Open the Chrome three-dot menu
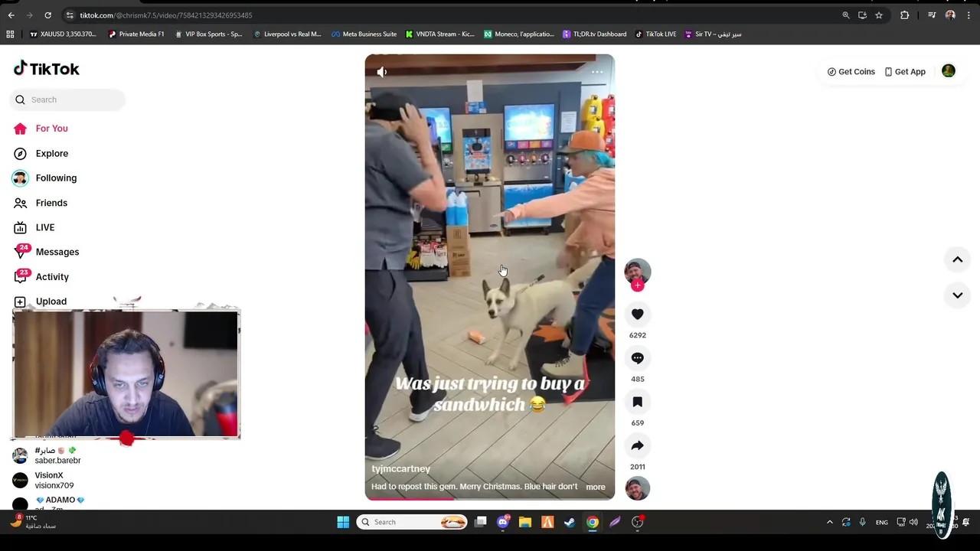This screenshot has width=980, height=551. (969, 15)
